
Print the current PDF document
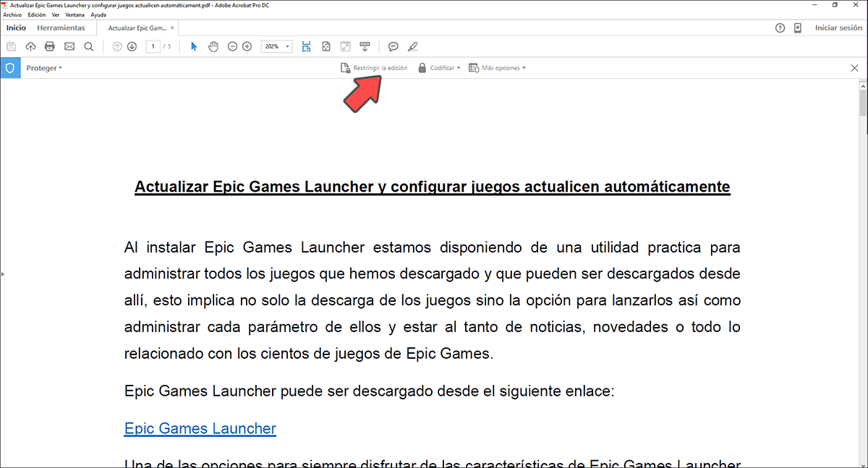(x=49, y=46)
